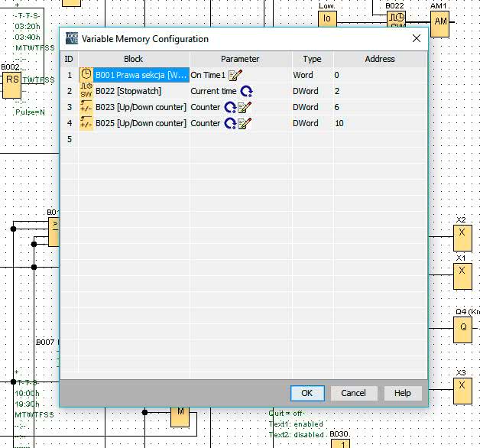The image size is (480, 448).
Task: Click the edit pencil icon in B023 Counter row
Action: click(x=245, y=107)
